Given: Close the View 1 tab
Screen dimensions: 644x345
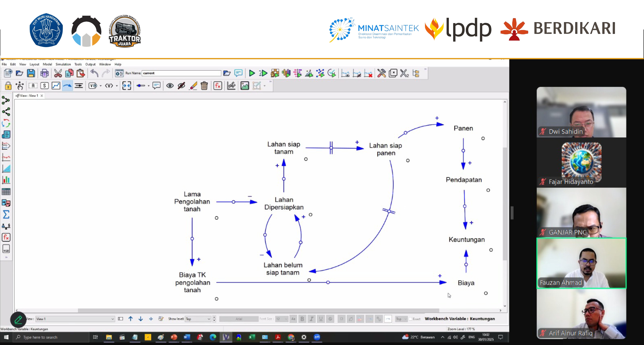Looking at the screenshot, I should 42,96.
